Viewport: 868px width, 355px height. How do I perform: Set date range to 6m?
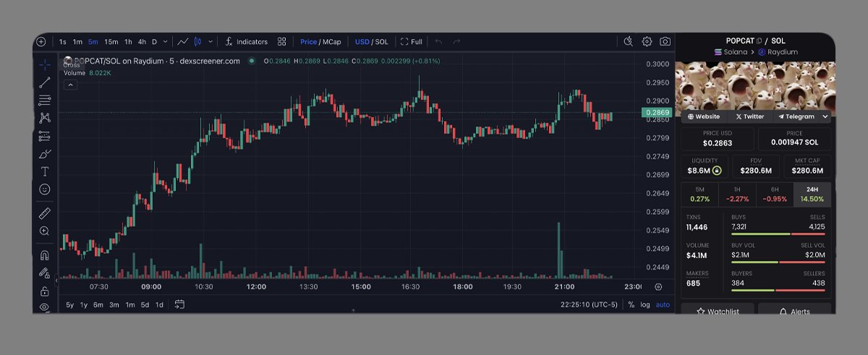[x=98, y=304]
